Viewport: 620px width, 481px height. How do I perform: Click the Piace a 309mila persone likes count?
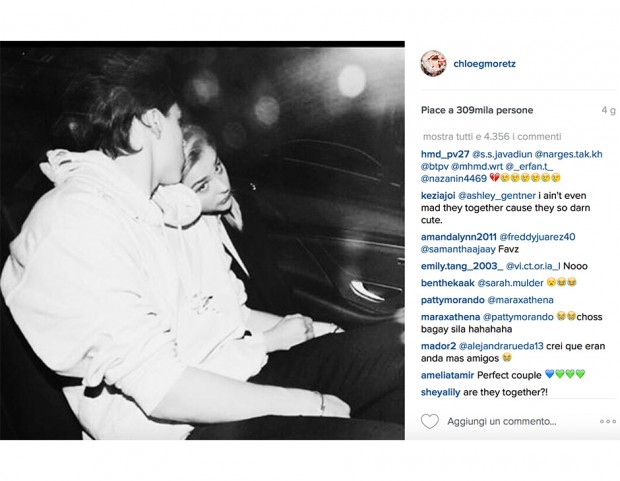(477, 110)
